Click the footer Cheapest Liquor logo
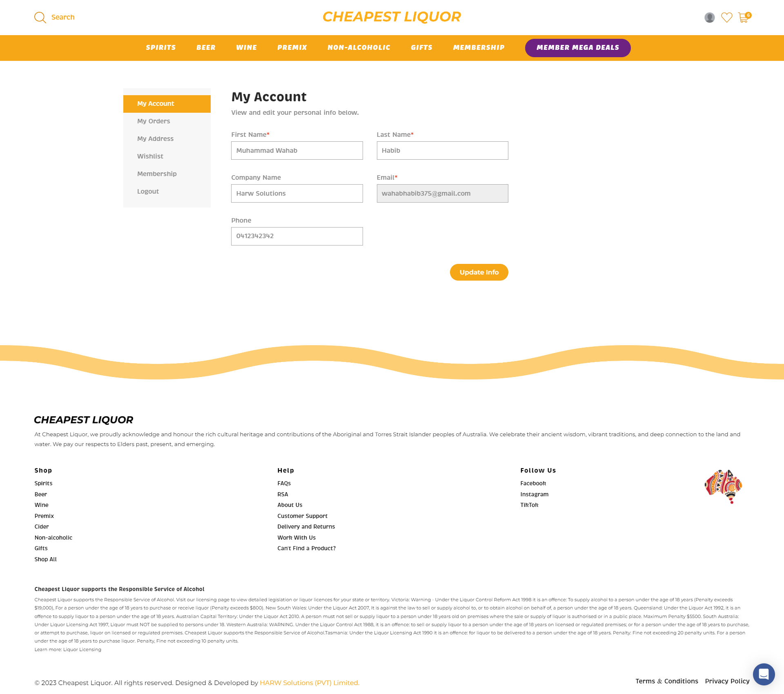This screenshot has height=694, width=784. tap(84, 420)
